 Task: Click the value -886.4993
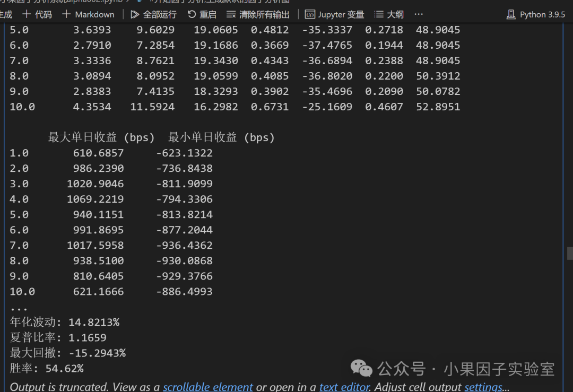coord(184,292)
